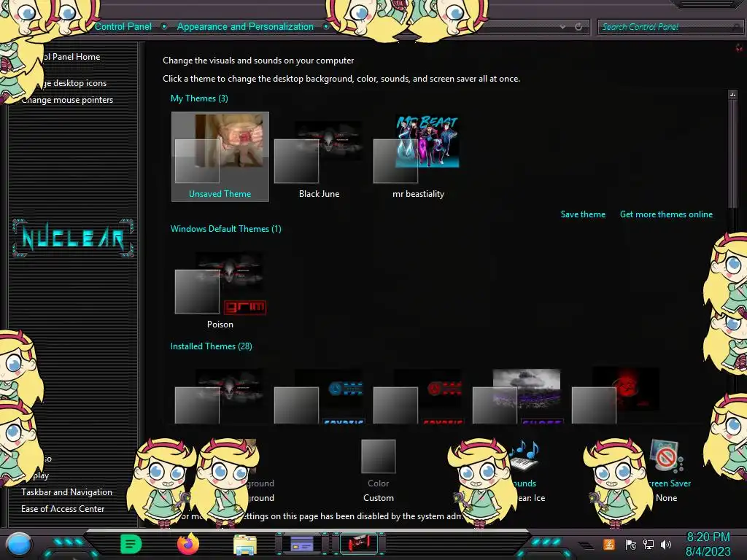Open the desktop icons sidebar link
Image resolution: width=747 pixels, height=560 pixels.
coord(74,83)
